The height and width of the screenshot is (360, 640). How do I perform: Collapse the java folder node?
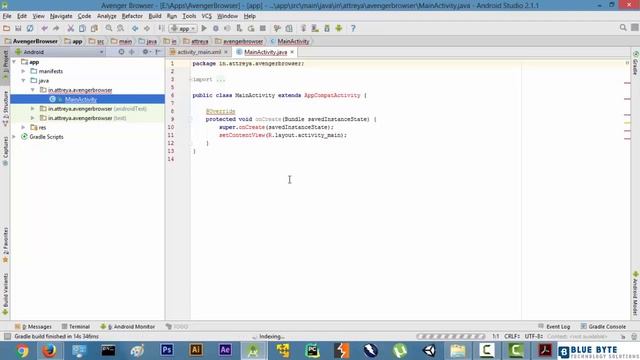tap(24, 80)
